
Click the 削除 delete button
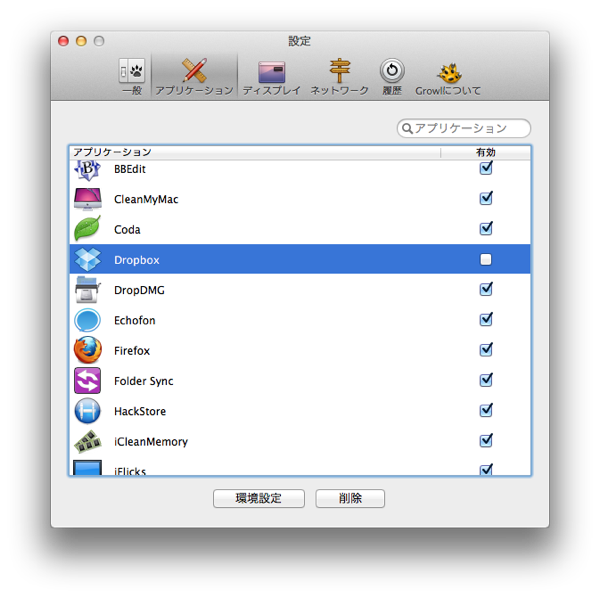tap(350, 498)
